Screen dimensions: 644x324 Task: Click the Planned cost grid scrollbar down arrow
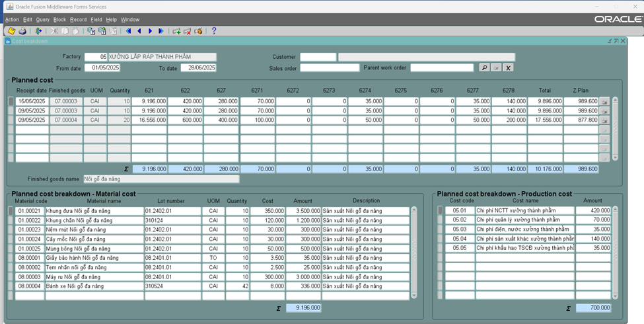pyautogui.click(x=616, y=158)
